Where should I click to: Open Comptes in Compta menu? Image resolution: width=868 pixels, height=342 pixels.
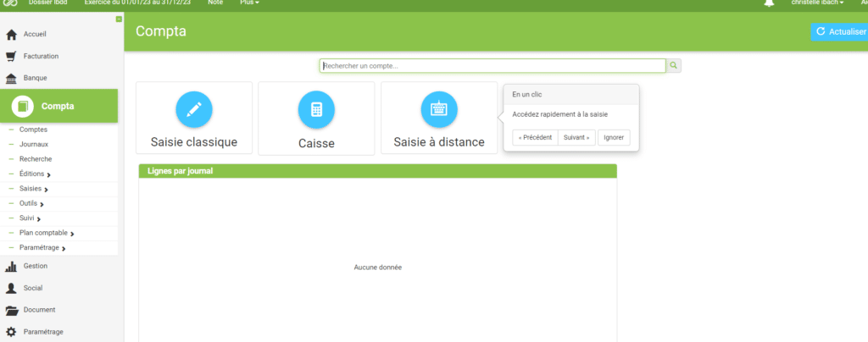[33, 130]
